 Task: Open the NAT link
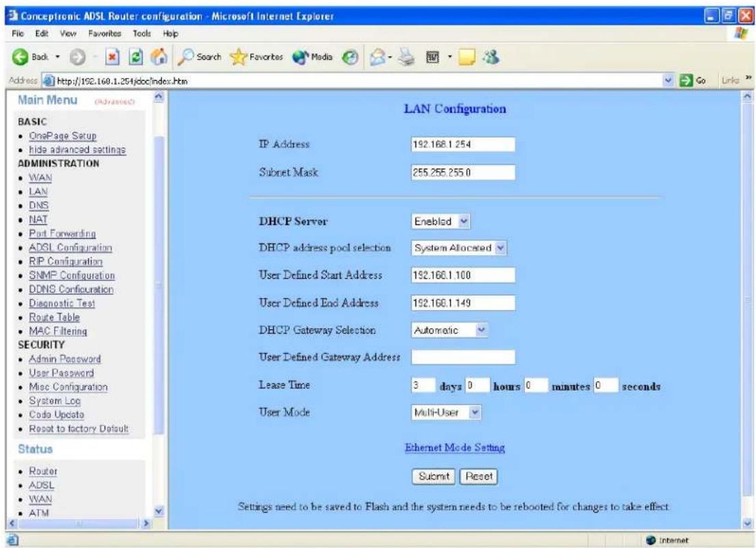(x=38, y=220)
